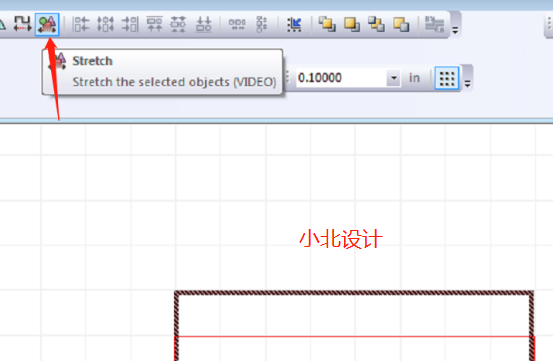Image resolution: width=554 pixels, height=361 pixels.
Task: Click the blue arrow snap icon
Action: coord(294,24)
